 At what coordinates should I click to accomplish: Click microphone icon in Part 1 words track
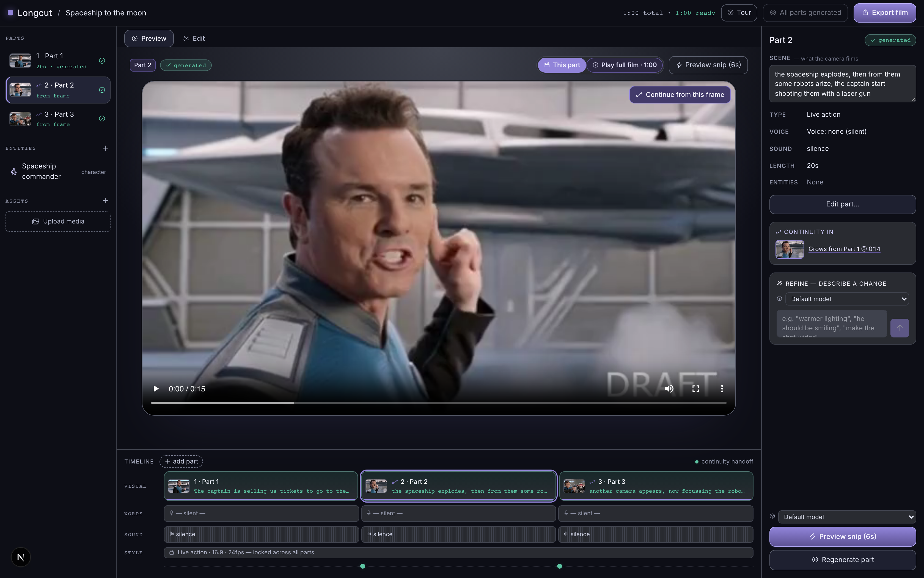click(x=172, y=513)
